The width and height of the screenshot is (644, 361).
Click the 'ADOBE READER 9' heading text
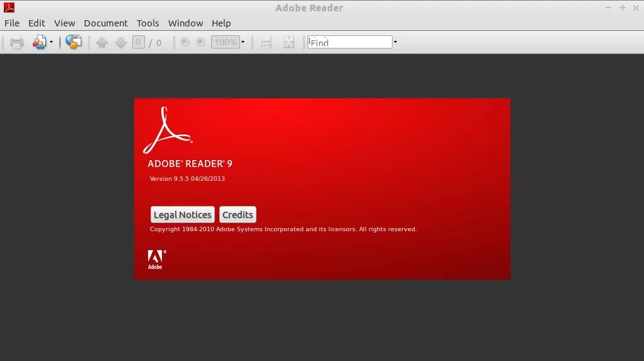pos(190,164)
